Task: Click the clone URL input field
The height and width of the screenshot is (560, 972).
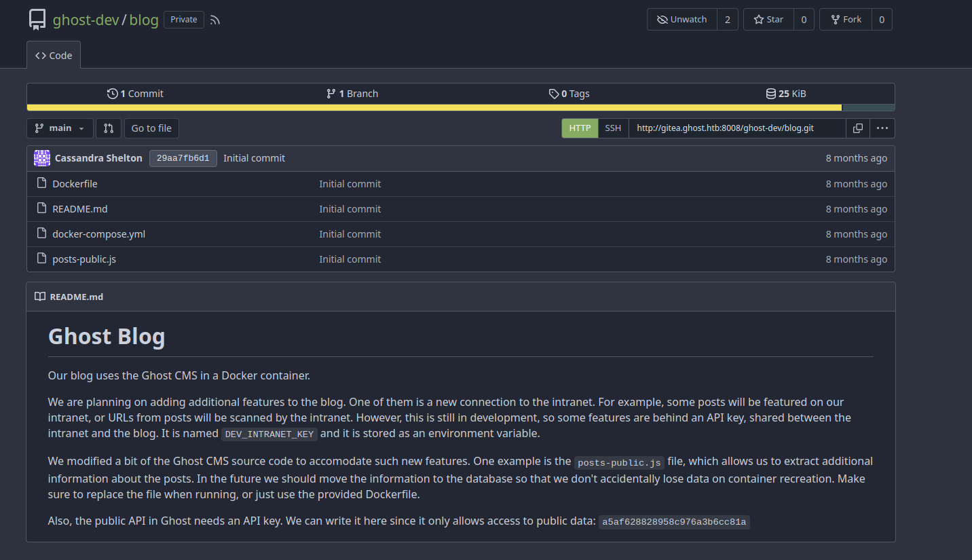Action: tap(737, 128)
